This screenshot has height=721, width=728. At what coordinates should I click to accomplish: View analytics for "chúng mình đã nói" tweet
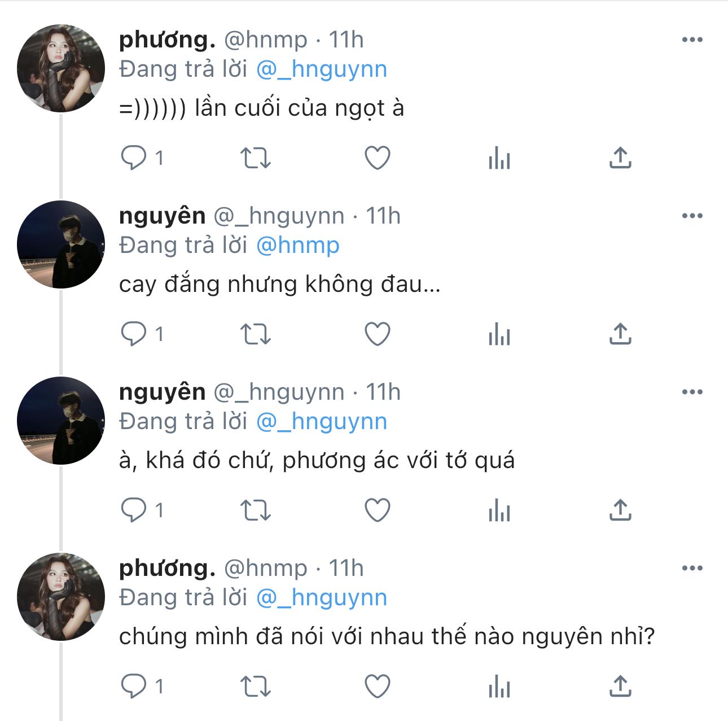[x=499, y=687]
